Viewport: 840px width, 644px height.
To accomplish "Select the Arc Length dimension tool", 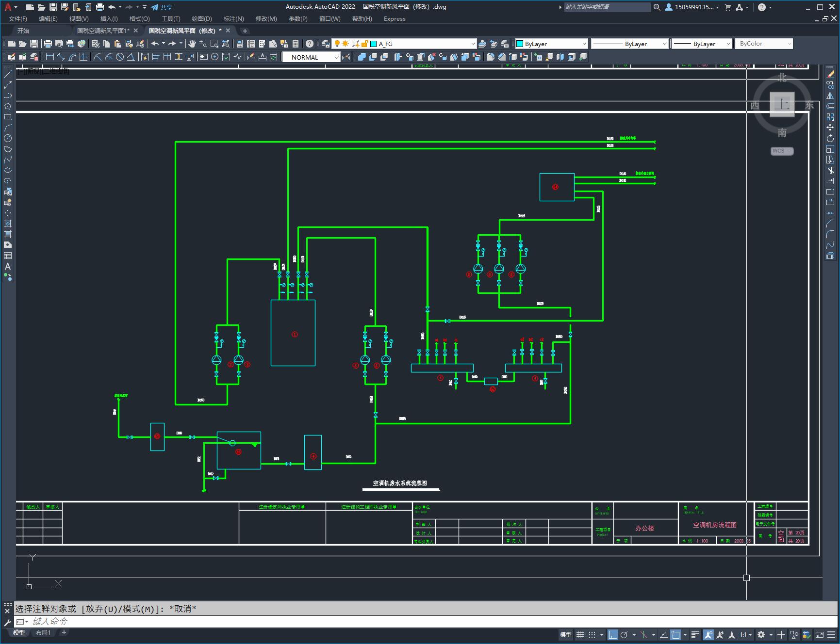I will pyautogui.click(x=73, y=57).
